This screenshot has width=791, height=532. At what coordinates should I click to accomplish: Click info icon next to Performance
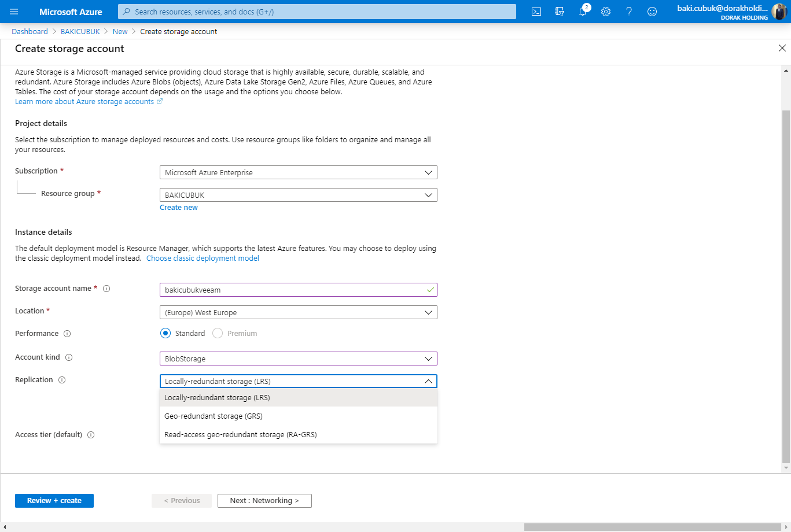[67, 334]
